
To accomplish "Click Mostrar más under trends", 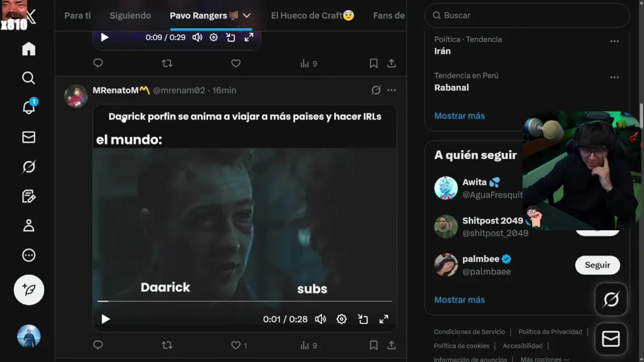I will pyautogui.click(x=459, y=116).
